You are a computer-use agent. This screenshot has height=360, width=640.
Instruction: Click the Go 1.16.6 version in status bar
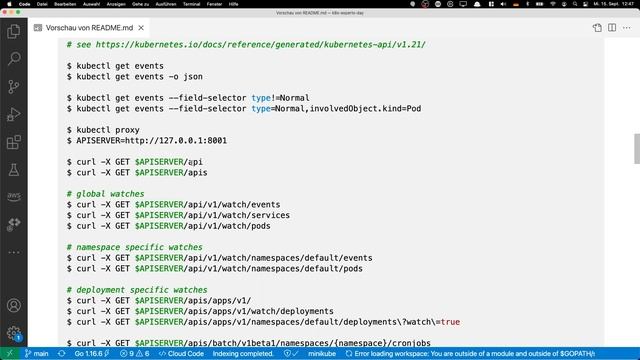tap(92, 354)
